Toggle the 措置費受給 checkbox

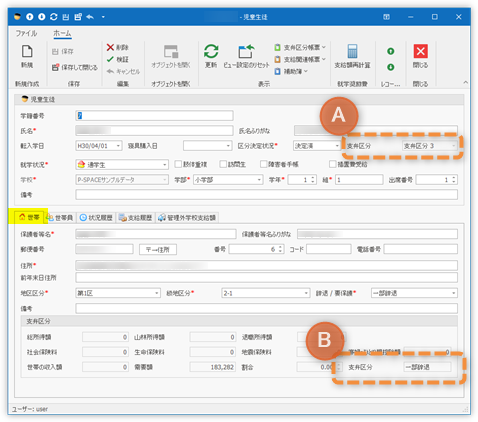pos(332,164)
